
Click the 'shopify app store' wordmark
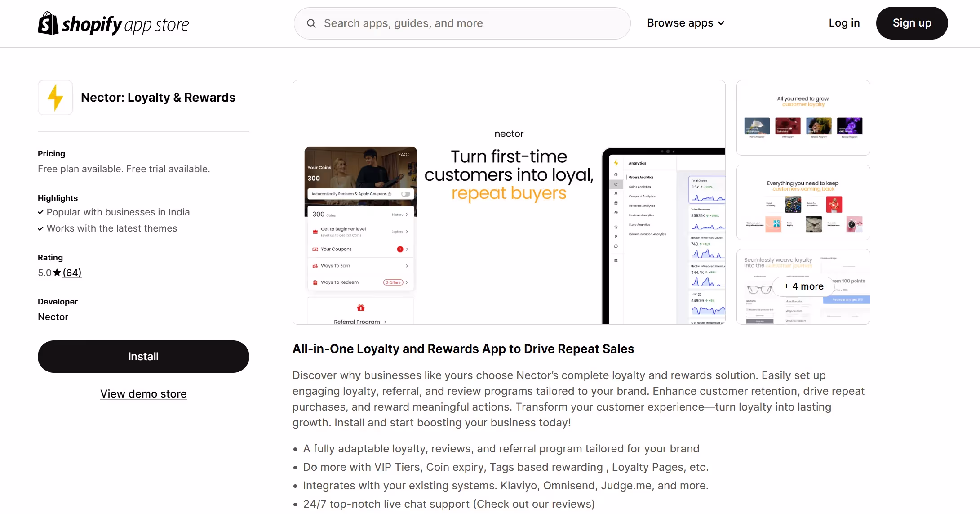[x=125, y=25]
